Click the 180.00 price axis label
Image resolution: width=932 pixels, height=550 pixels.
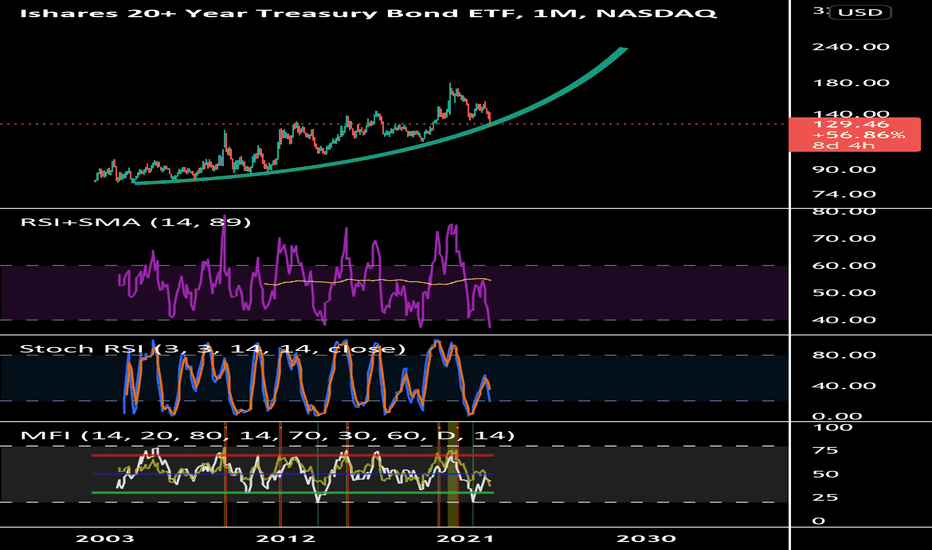pos(851,83)
